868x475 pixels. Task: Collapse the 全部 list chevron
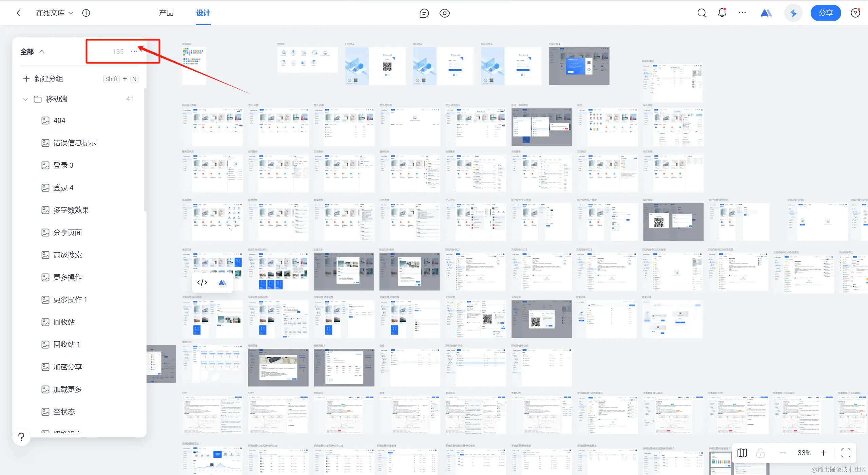tap(42, 52)
